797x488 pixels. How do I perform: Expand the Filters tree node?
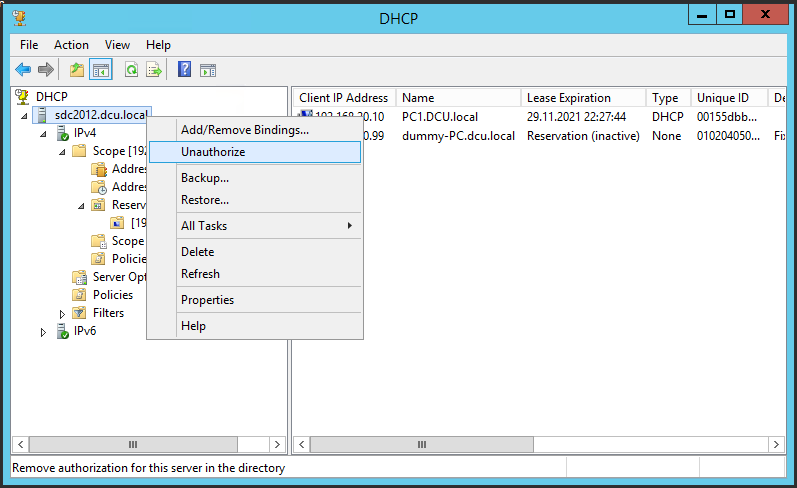[62, 314]
